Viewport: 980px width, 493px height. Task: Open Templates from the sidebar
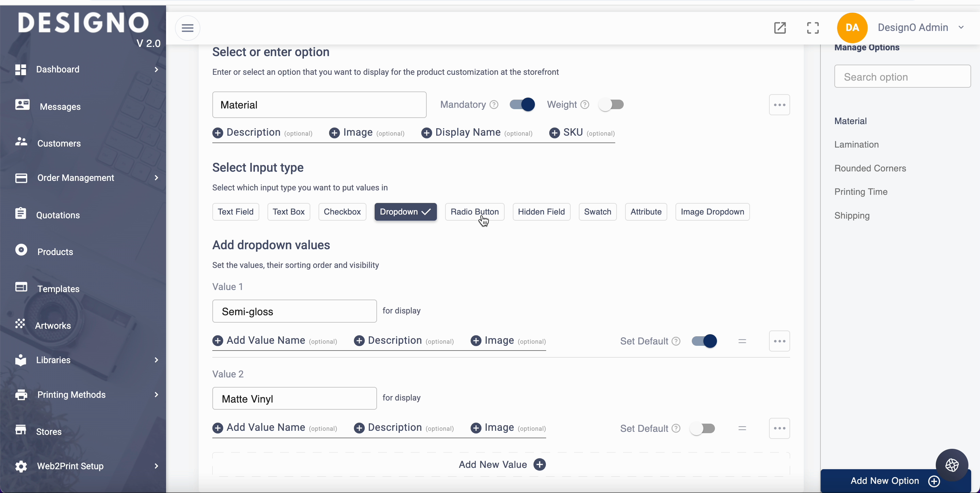58,289
